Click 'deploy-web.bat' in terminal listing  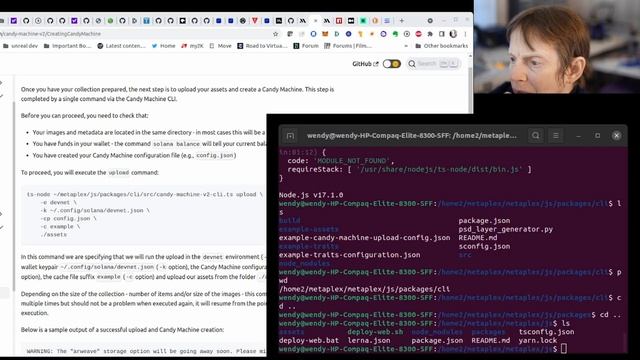pyautogui.click(x=309, y=340)
